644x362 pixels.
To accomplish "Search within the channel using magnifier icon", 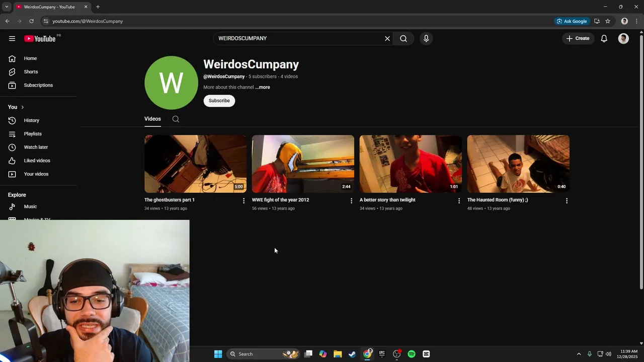I will 176,119.
